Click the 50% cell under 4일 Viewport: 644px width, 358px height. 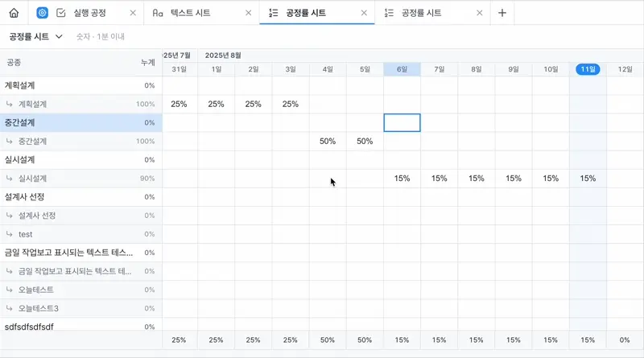click(x=328, y=142)
